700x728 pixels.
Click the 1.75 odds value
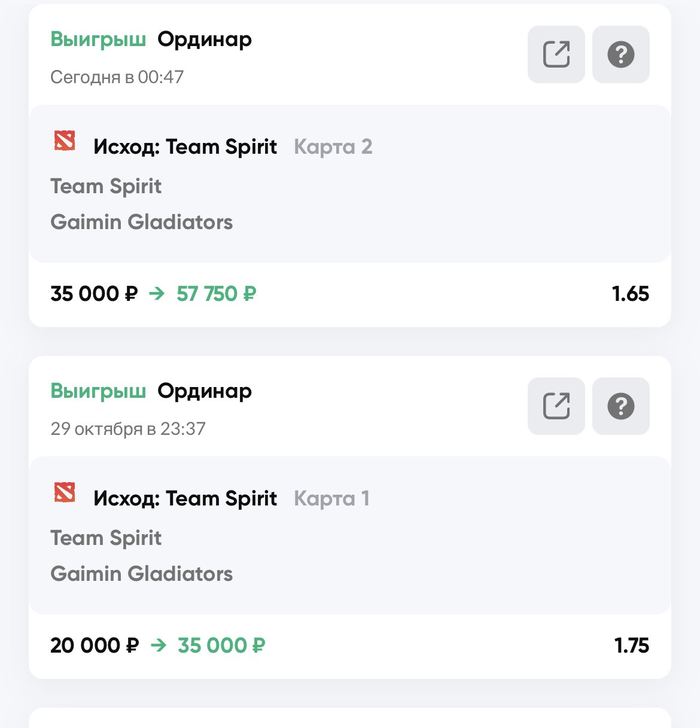(631, 645)
